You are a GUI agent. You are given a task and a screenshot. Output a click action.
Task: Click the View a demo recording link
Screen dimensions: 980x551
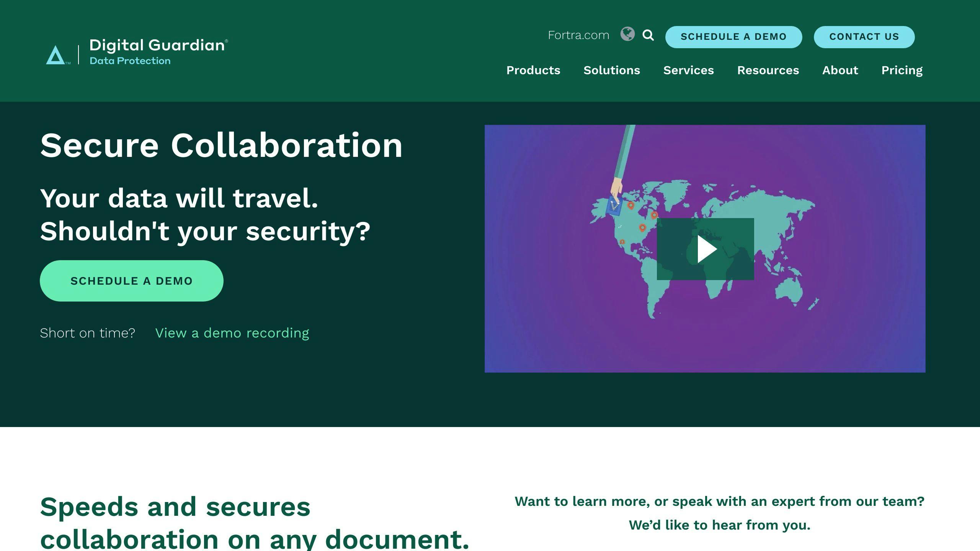click(x=232, y=333)
